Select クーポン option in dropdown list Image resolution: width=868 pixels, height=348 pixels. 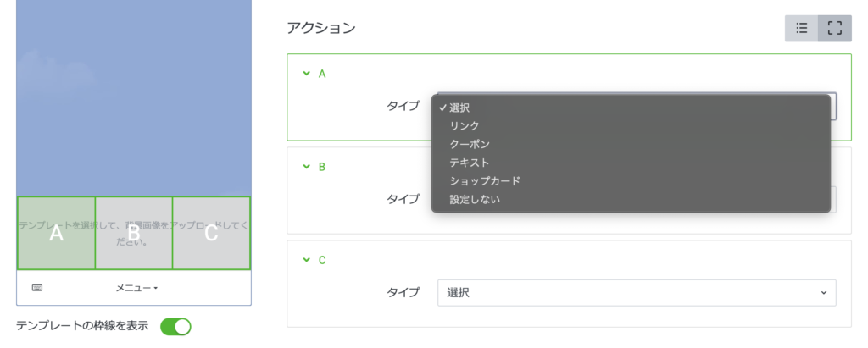click(x=470, y=144)
